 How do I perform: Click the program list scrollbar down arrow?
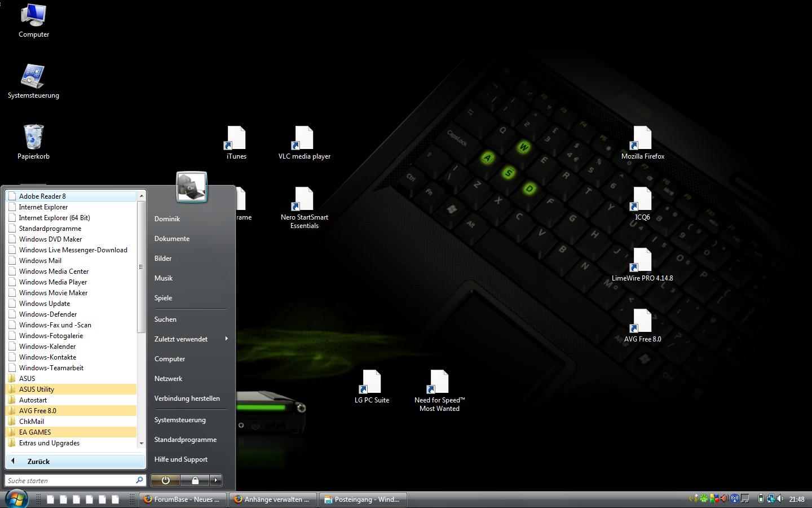pos(142,444)
